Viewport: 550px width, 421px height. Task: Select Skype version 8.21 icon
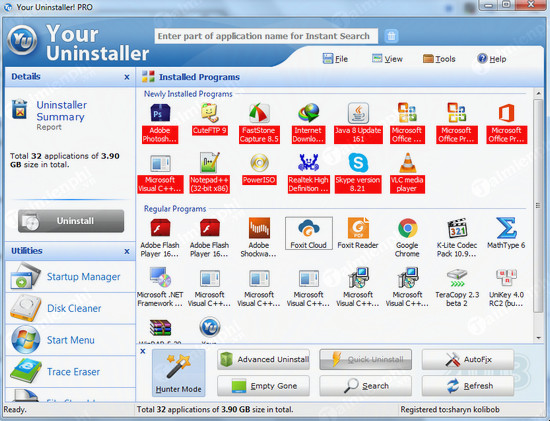click(358, 163)
